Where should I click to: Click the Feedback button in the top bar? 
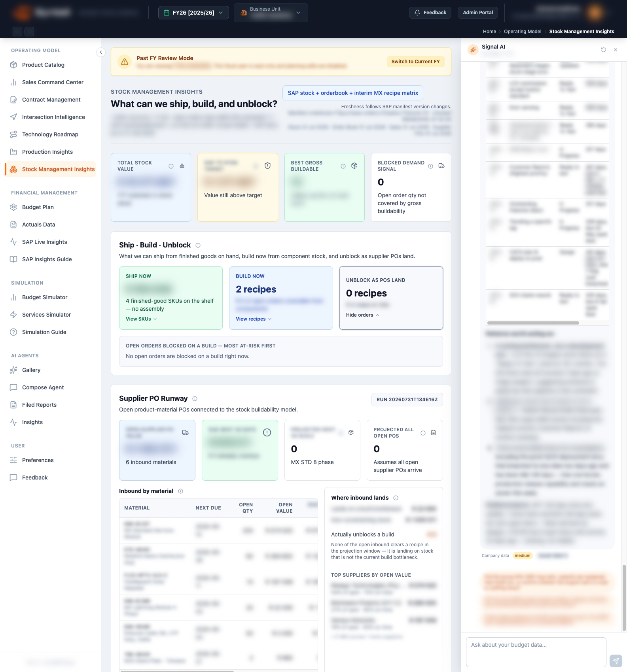pyautogui.click(x=430, y=13)
